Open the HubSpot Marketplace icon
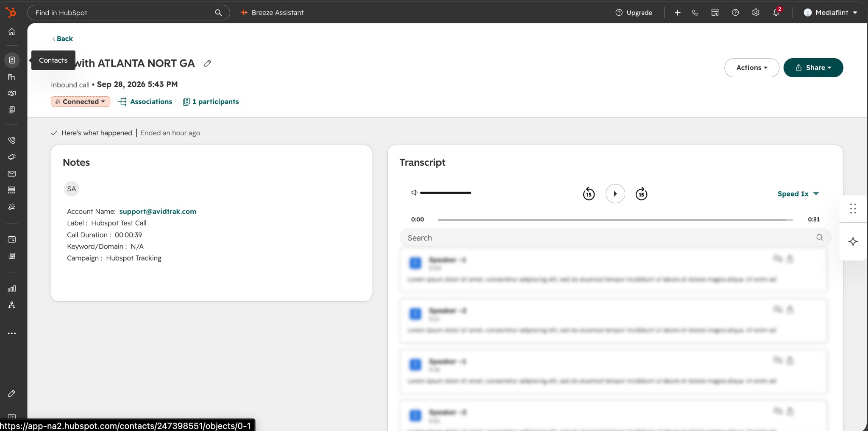The image size is (868, 431). click(715, 13)
